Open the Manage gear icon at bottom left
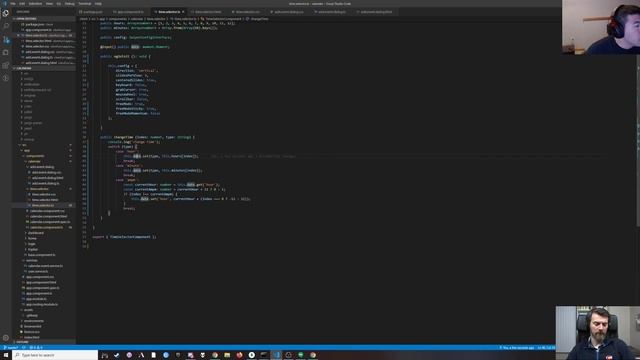Screen dimensions: 640x360 coord(6,338)
